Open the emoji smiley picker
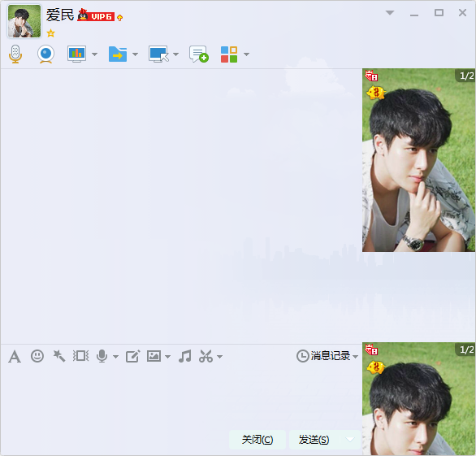Viewport: 476px width, 456px height. [37, 356]
